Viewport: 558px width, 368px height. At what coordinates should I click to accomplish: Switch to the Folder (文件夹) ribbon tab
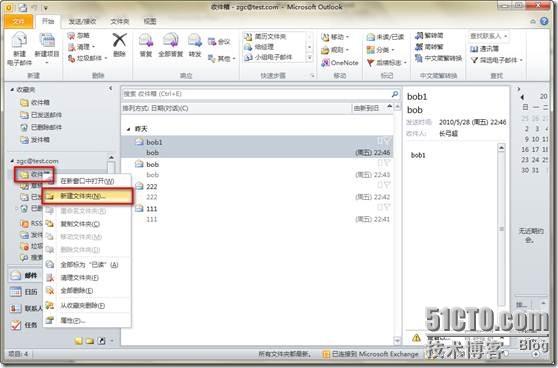pyautogui.click(x=120, y=21)
